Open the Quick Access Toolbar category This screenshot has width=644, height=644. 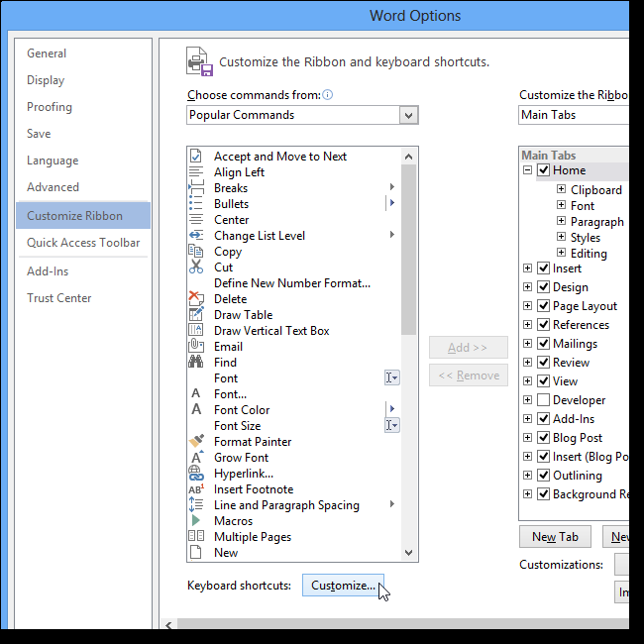[83, 243]
